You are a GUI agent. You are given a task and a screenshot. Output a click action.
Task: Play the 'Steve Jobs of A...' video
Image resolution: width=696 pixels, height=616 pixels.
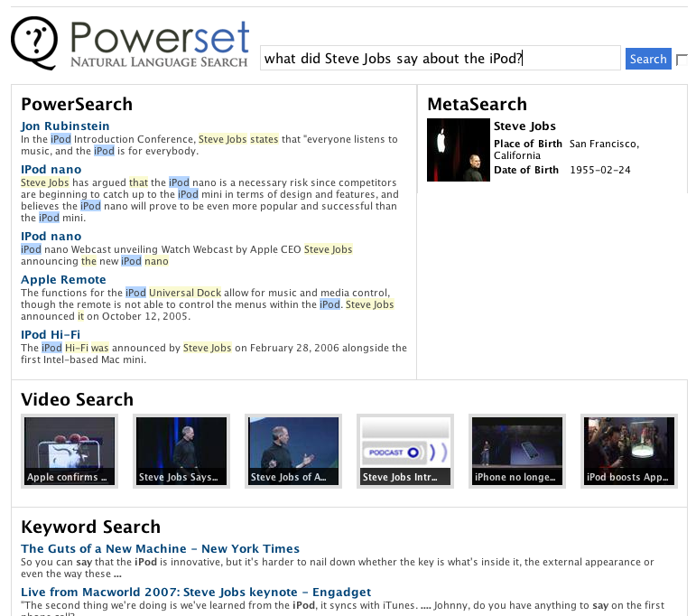point(293,451)
